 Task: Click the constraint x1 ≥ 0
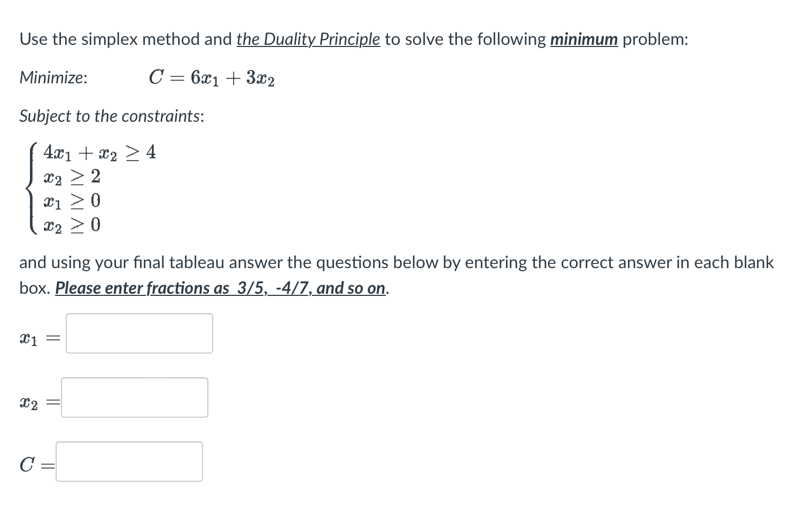coord(71,201)
